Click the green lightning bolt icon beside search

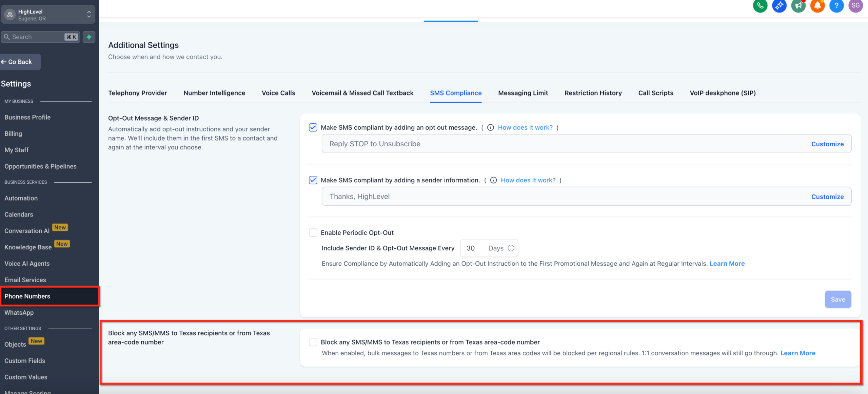[88, 37]
